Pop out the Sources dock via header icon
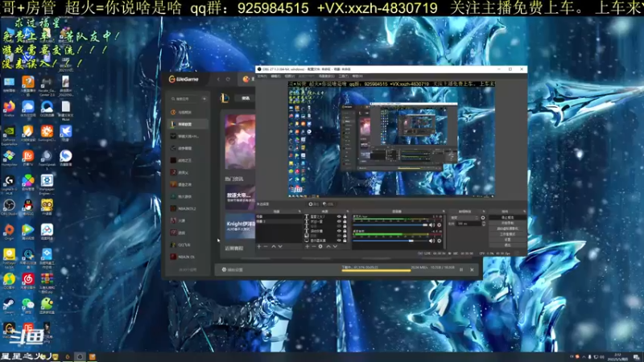 pos(348,212)
